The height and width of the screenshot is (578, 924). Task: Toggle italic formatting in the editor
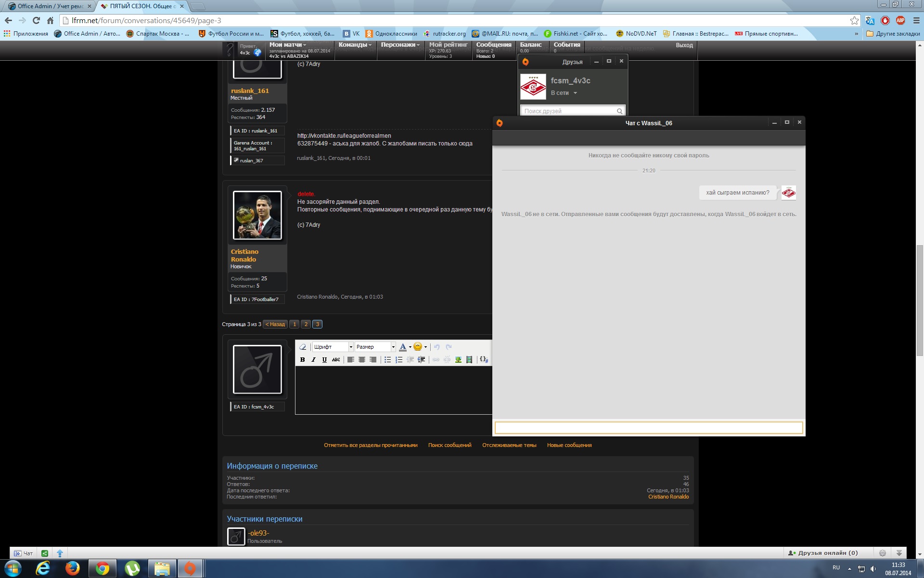coord(313,360)
